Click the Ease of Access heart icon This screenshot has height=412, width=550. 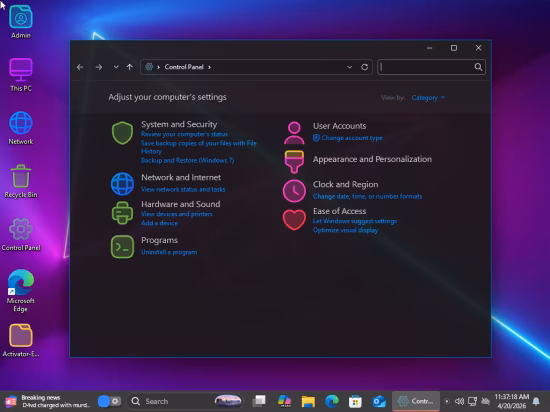tap(294, 220)
